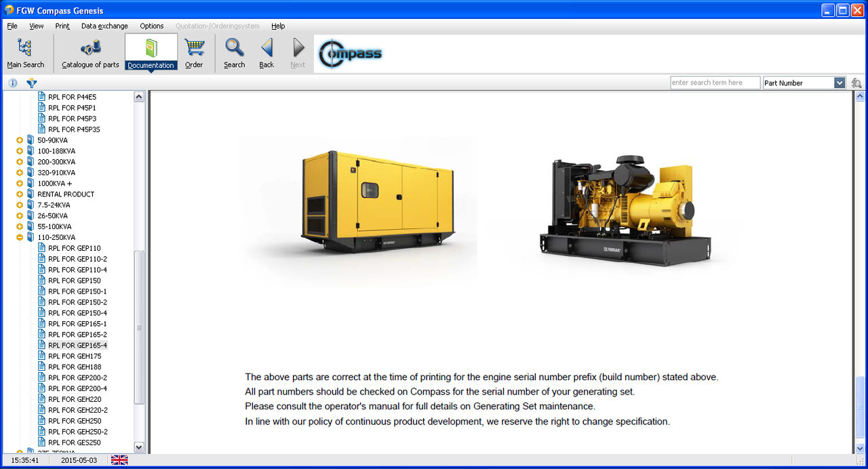Click the Compass logo

click(351, 54)
